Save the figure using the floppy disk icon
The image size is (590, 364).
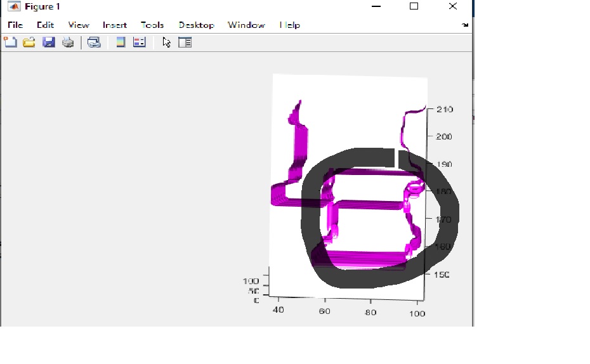(48, 42)
